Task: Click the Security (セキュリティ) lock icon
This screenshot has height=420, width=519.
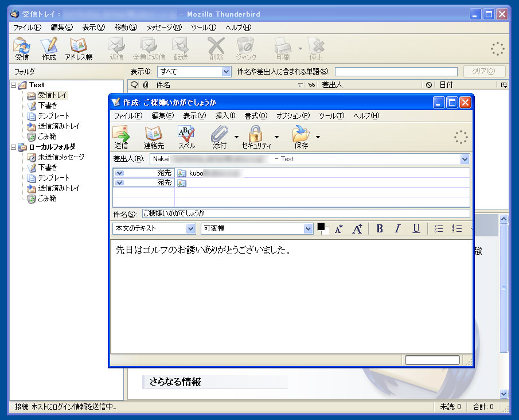Action: pyautogui.click(x=256, y=137)
